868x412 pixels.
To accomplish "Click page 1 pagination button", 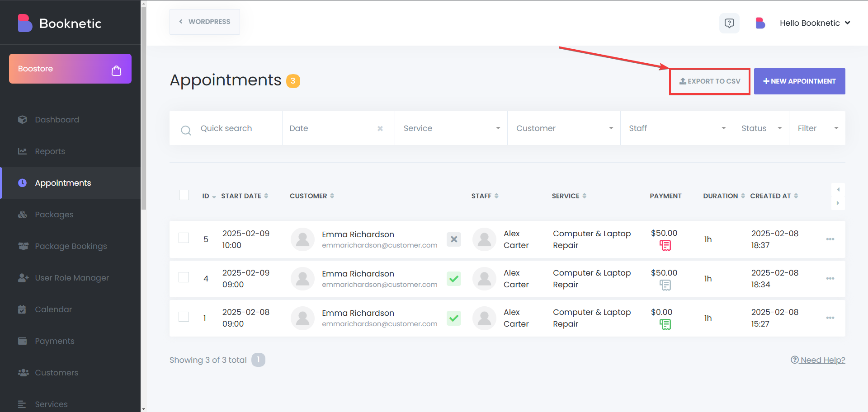I will [258, 360].
